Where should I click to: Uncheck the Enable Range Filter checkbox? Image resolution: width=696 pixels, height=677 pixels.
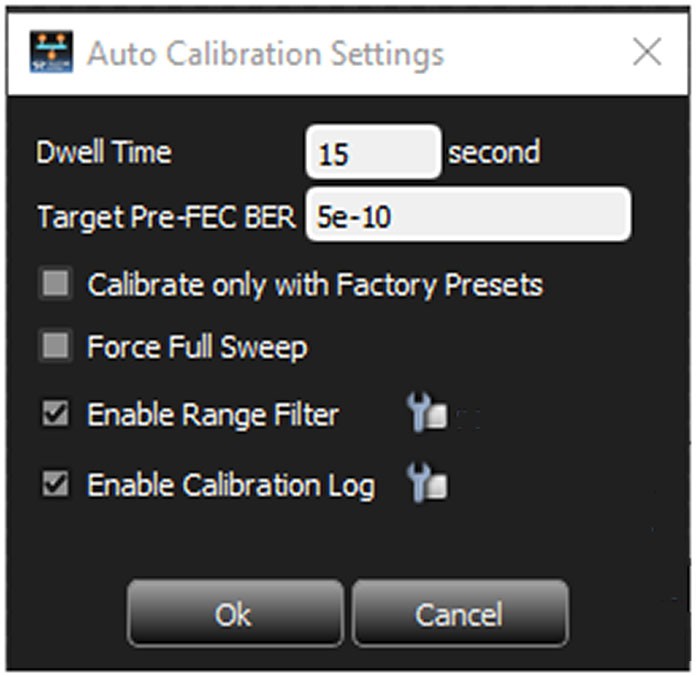click(x=55, y=413)
